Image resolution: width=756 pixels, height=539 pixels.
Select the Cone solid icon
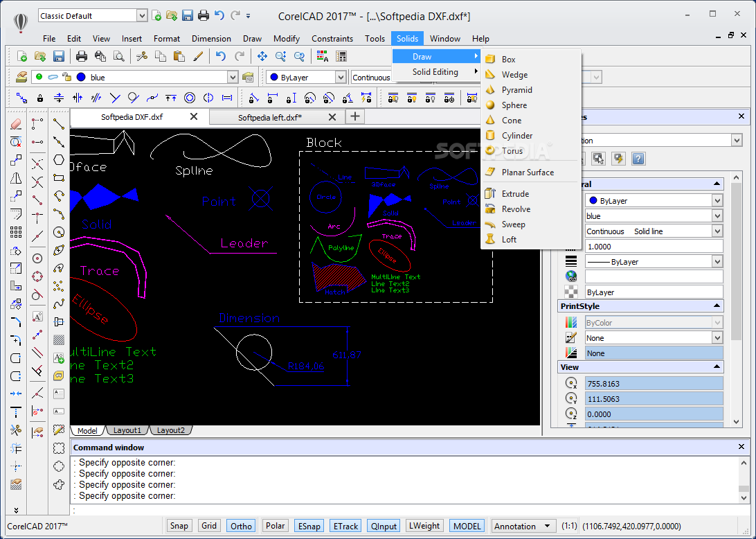click(x=490, y=120)
